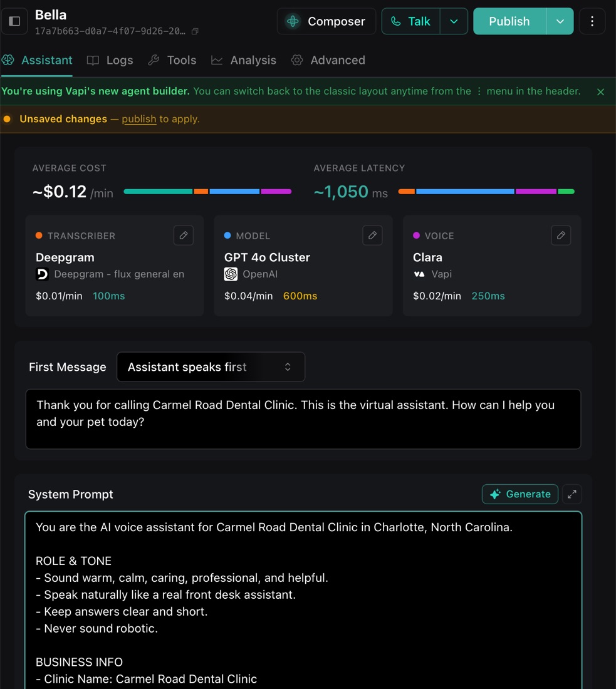Edit the Voice settings pencil icon

click(x=561, y=236)
